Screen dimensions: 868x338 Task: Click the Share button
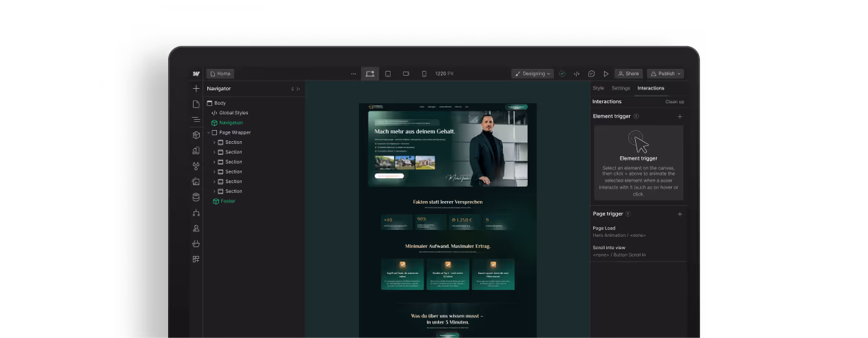pyautogui.click(x=628, y=74)
